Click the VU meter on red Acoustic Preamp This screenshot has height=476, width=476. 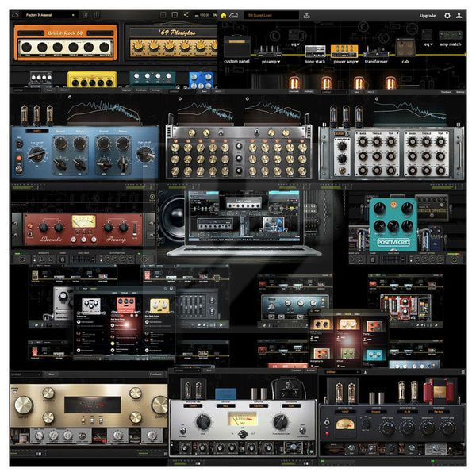(83, 221)
